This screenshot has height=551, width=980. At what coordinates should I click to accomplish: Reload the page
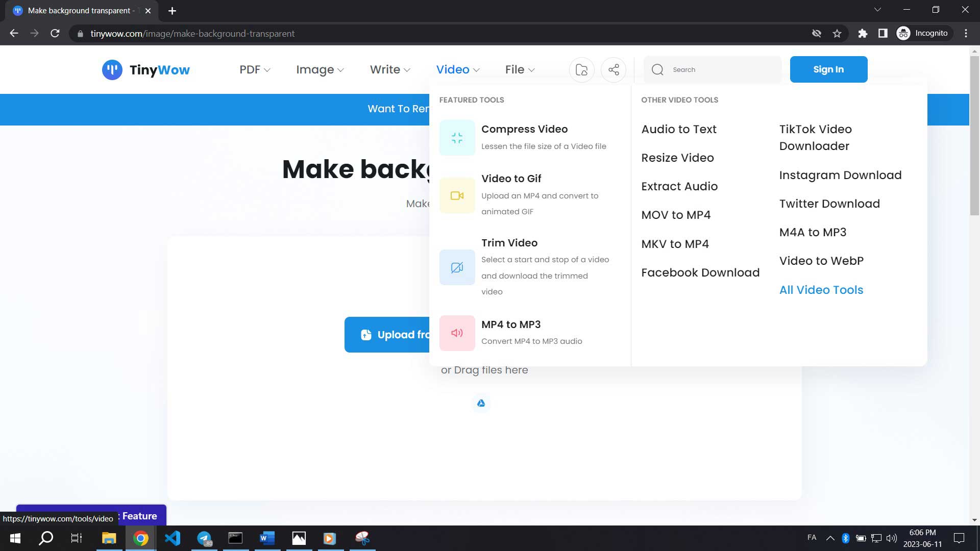coord(55,34)
